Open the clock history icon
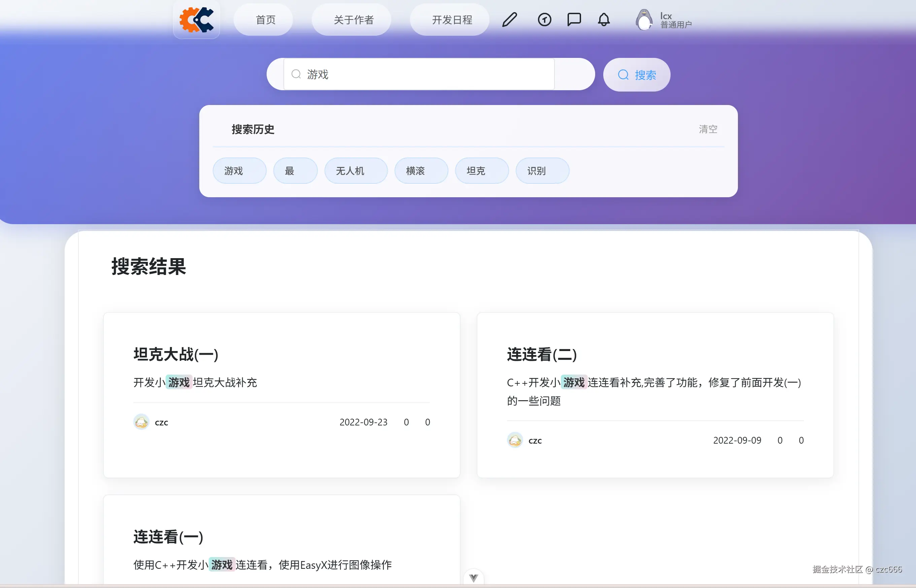916x588 pixels. [x=544, y=20]
